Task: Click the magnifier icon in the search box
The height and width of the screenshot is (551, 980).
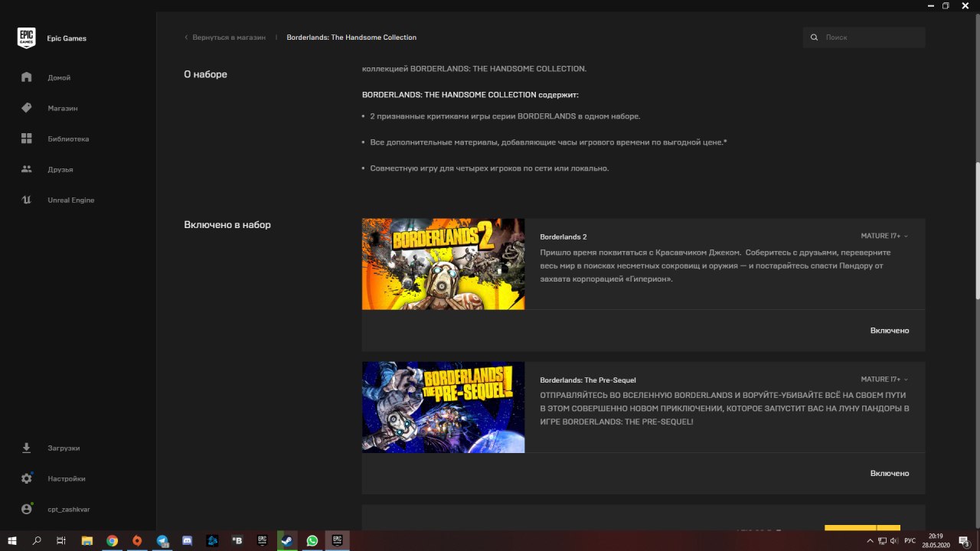Action: point(815,37)
